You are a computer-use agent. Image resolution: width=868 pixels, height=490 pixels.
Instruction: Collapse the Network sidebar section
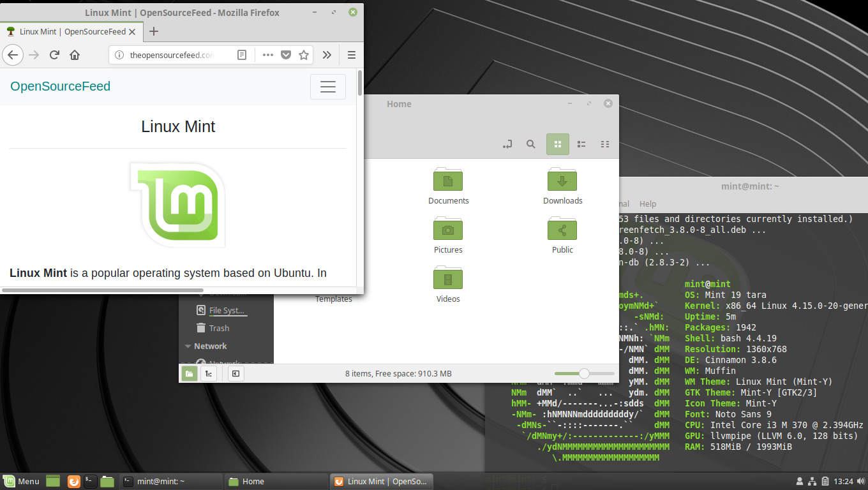pyautogui.click(x=188, y=346)
